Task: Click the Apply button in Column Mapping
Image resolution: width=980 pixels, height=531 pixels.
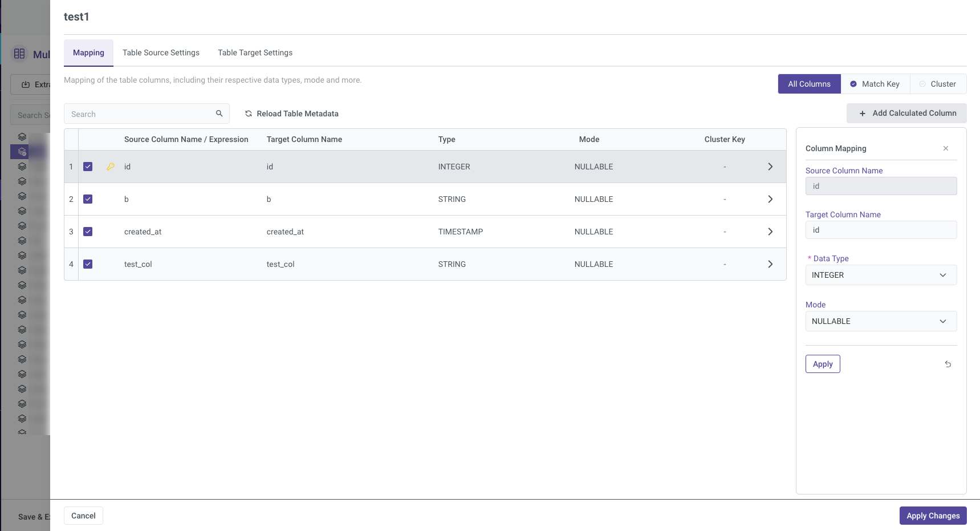Action: click(x=823, y=364)
